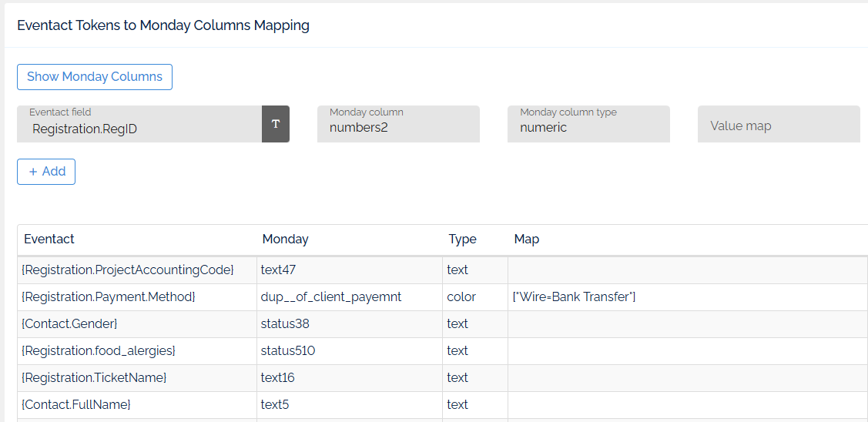Focus the Monday column input with numbers2

pyautogui.click(x=399, y=124)
